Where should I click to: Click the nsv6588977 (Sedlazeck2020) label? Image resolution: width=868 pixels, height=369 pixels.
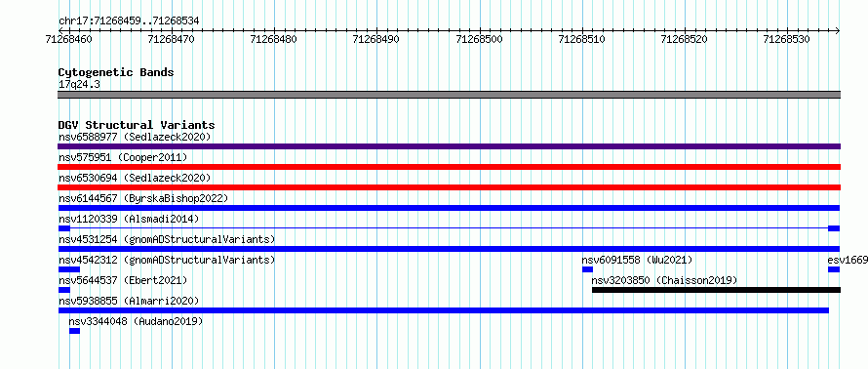(135, 137)
